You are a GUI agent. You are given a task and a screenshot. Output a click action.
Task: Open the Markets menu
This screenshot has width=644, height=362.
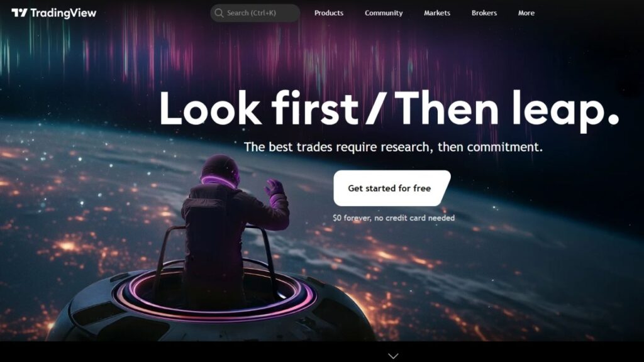[x=437, y=13]
